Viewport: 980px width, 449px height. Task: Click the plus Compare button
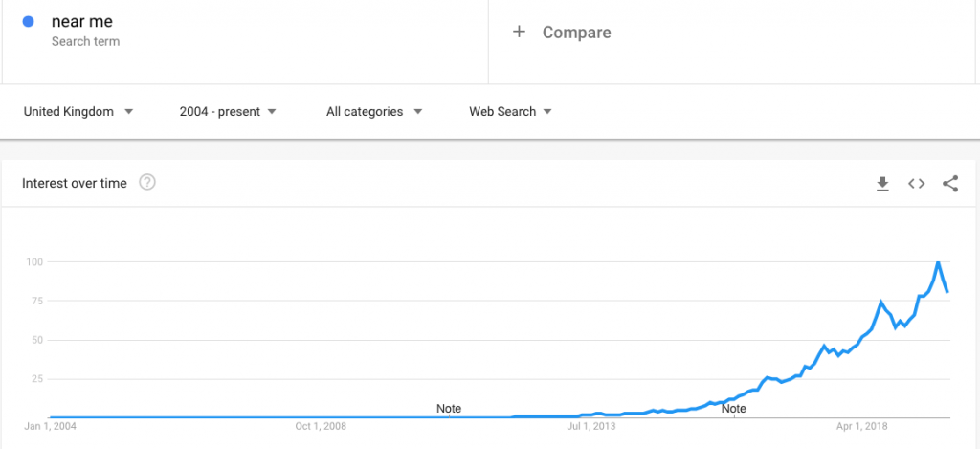(562, 33)
